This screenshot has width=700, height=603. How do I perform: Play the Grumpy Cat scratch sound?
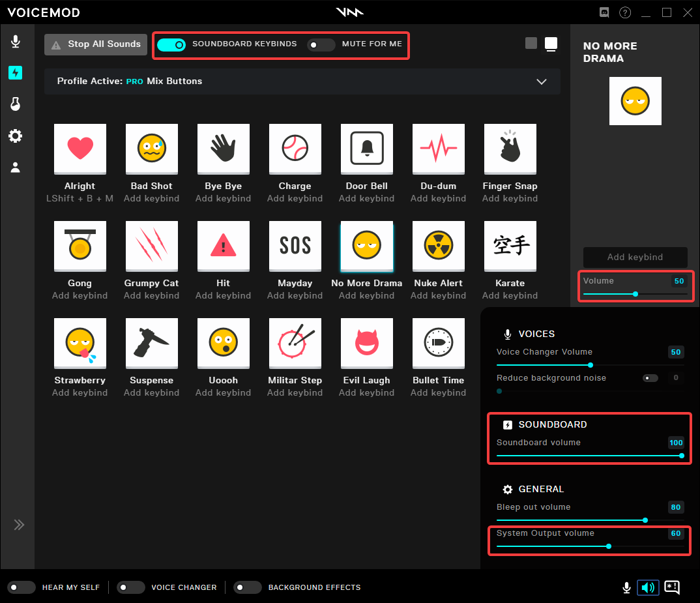pyautogui.click(x=152, y=246)
